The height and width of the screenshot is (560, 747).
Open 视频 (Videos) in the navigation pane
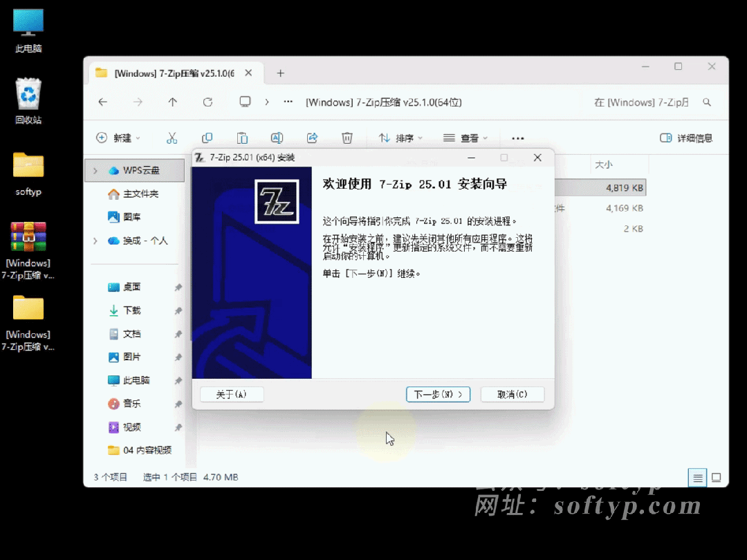[124, 427]
